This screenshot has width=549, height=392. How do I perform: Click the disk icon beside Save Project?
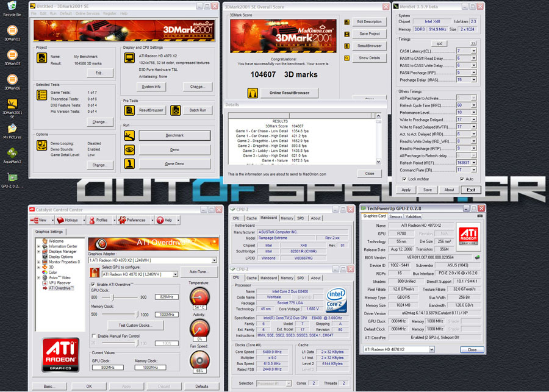(346, 34)
